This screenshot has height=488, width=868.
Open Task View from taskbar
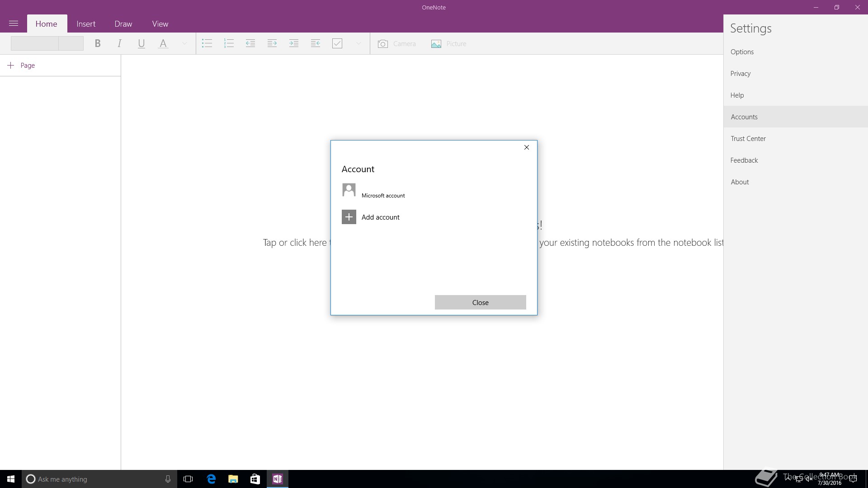(188, 479)
